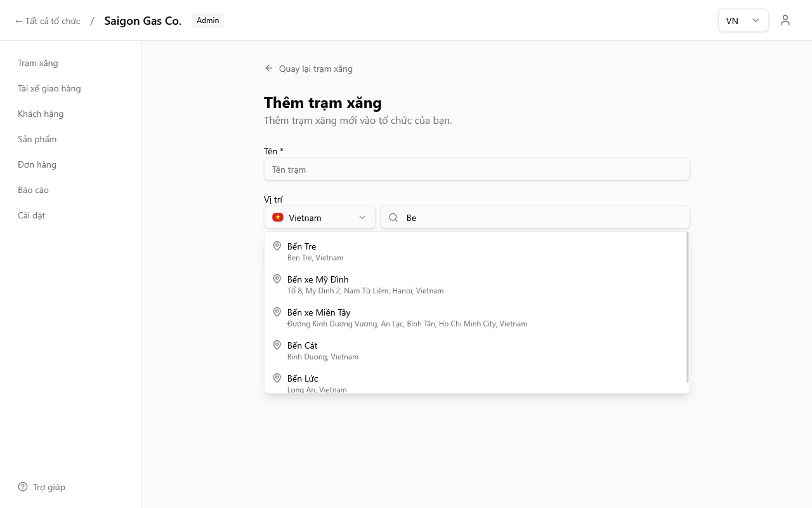Open Trạm xăng in the sidebar

point(38,63)
